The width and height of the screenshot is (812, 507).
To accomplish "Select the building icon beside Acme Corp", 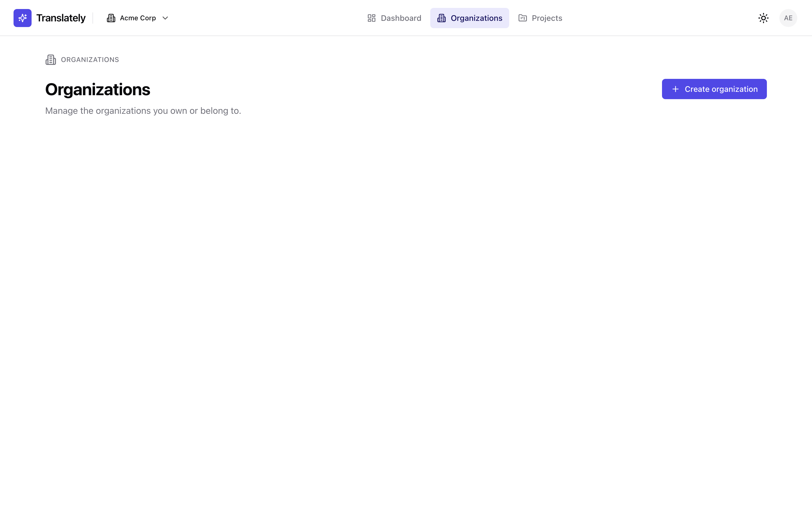I will click(x=111, y=18).
